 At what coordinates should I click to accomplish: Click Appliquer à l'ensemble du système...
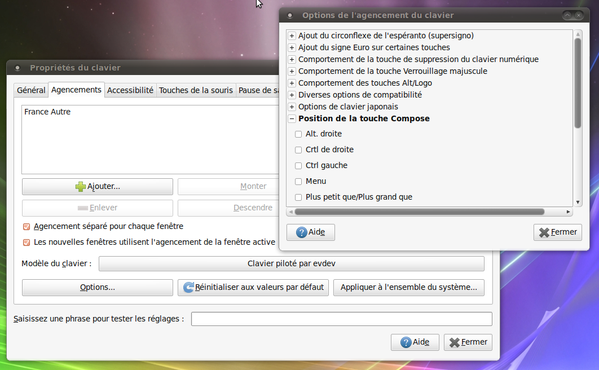[409, 287]
